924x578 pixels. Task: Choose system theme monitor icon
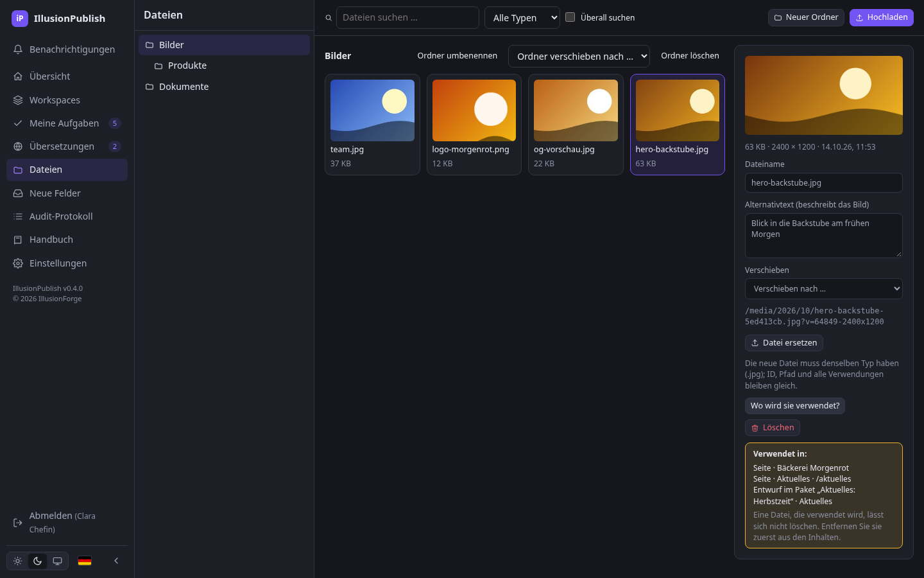pos(57,561)
